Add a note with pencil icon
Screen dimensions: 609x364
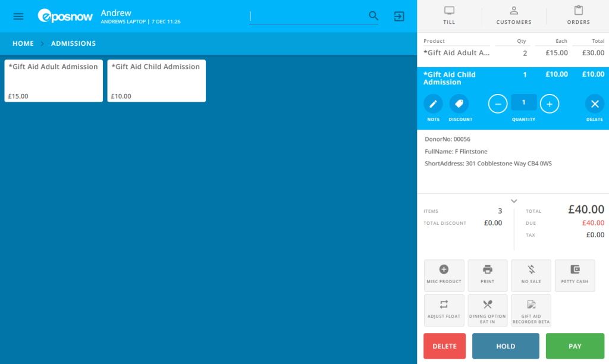coord(433,104)
